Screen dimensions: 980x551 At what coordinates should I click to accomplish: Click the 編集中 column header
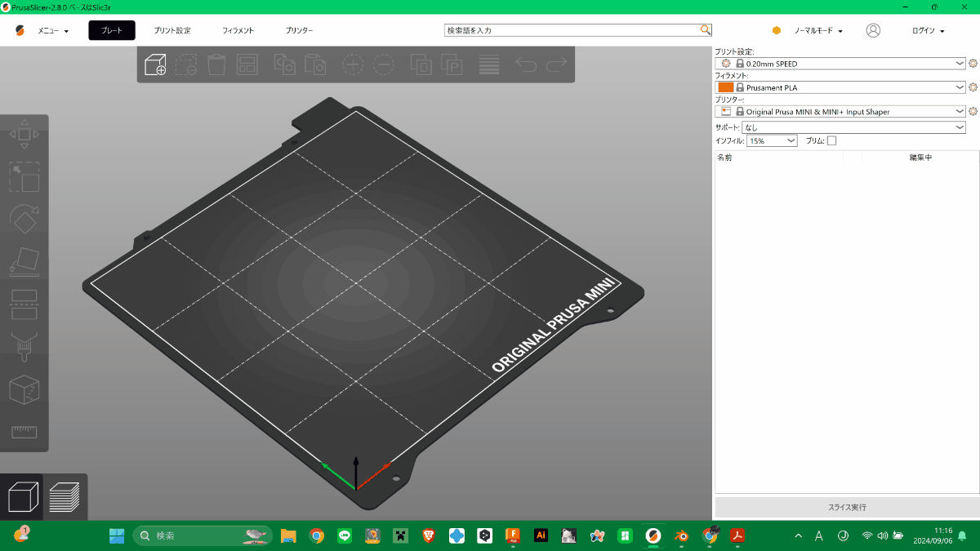coord(920,158)
